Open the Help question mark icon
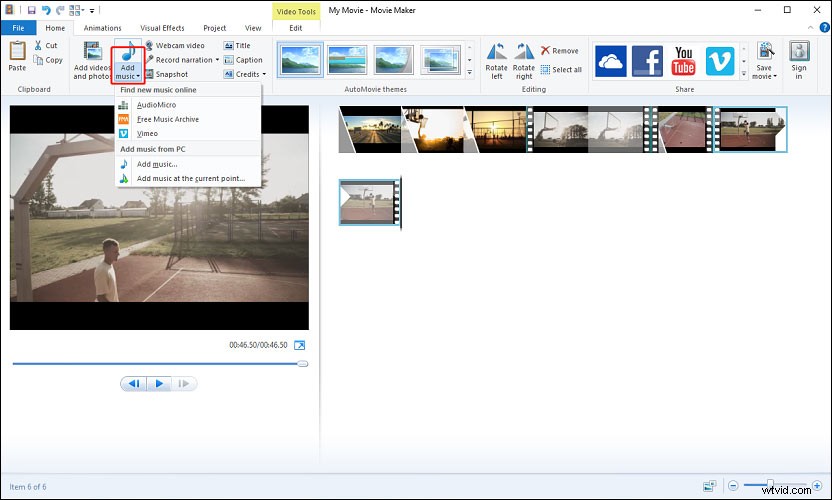 825,28
